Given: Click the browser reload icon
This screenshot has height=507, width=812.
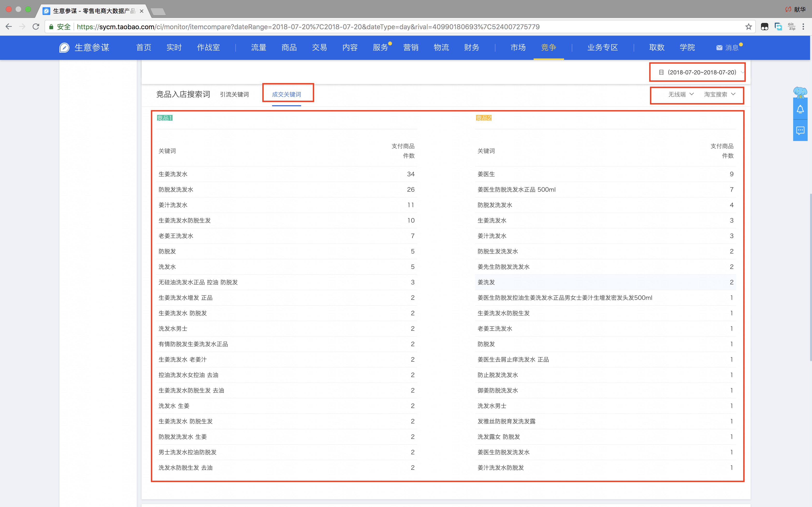Looking at the screenshot, I should click(36, 27).
